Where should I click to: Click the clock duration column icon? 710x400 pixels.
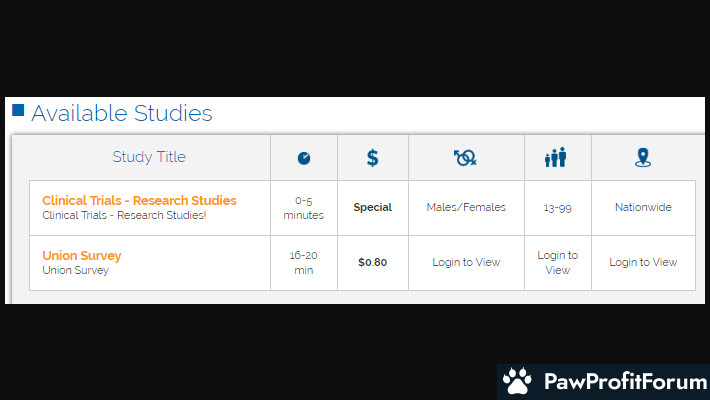coord(304,158)
